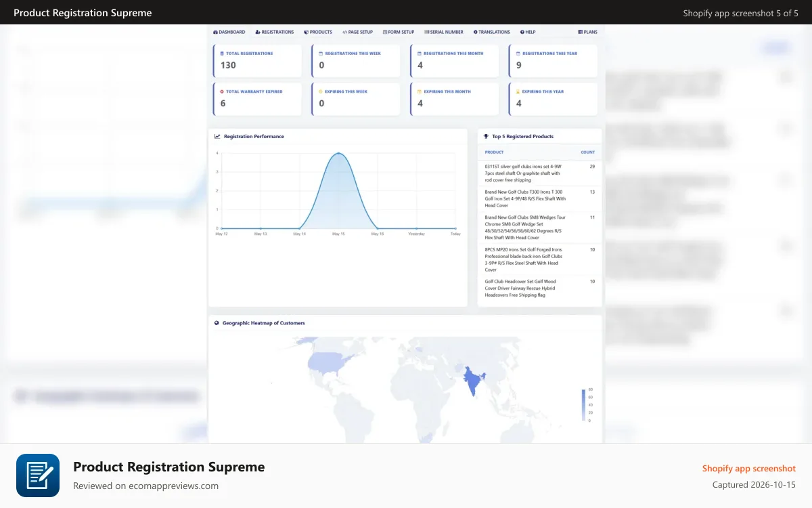Click India on the geographic heatmap
This screenshot has height=508, width=812.
[x=473, y=383]
